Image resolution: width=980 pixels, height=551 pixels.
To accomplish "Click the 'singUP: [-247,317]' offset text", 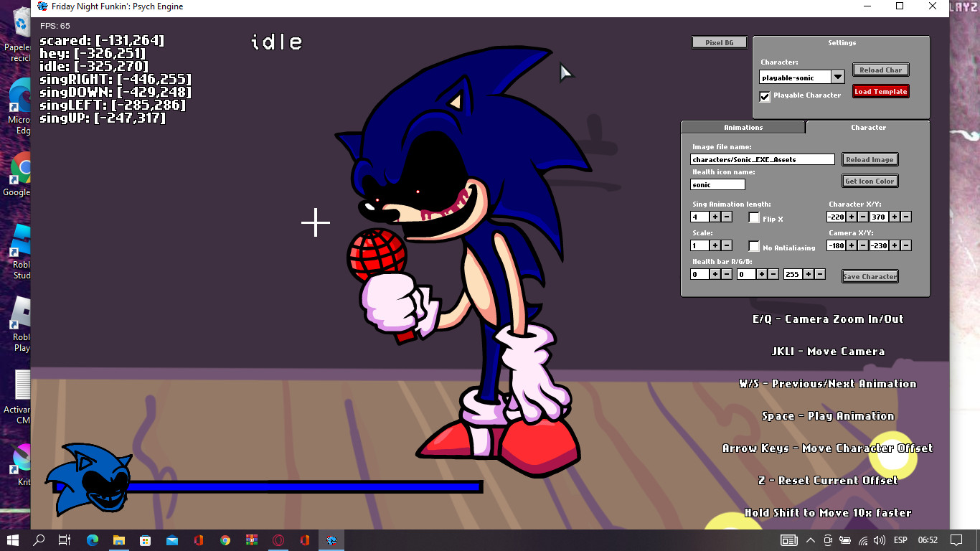I will pos(102,118).
